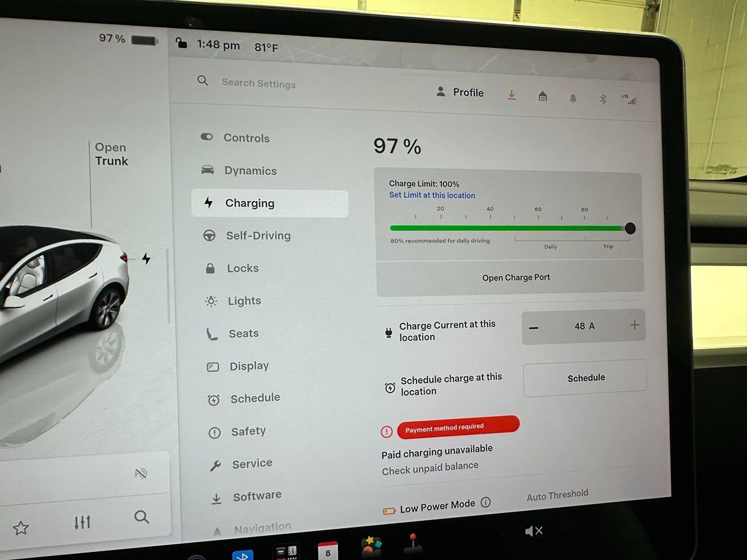Tap the Bluetooth status icon
The image size is (747, 560).
[603, 98]
